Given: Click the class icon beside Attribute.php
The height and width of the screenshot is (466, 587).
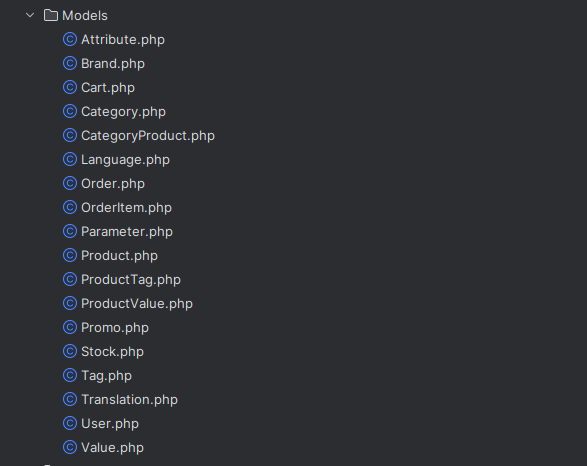Looking at the screenshot, I should tap(70, 39).
